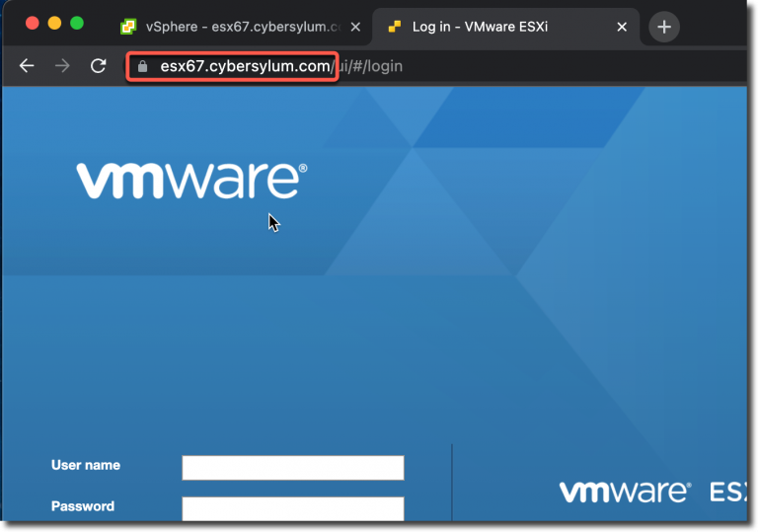The height and width of the screenshot is (532, 758).
Task: Click the User name label
Action: (86, 465)
